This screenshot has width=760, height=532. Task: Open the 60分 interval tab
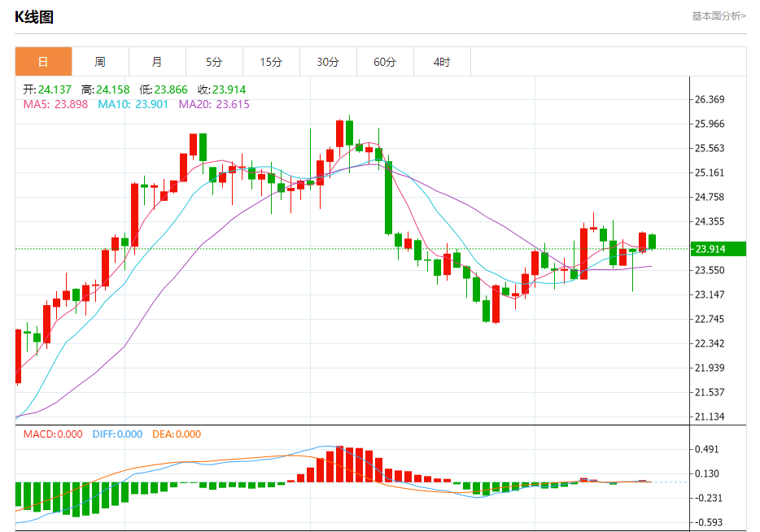pyautogui.click(x=386, y=62)
